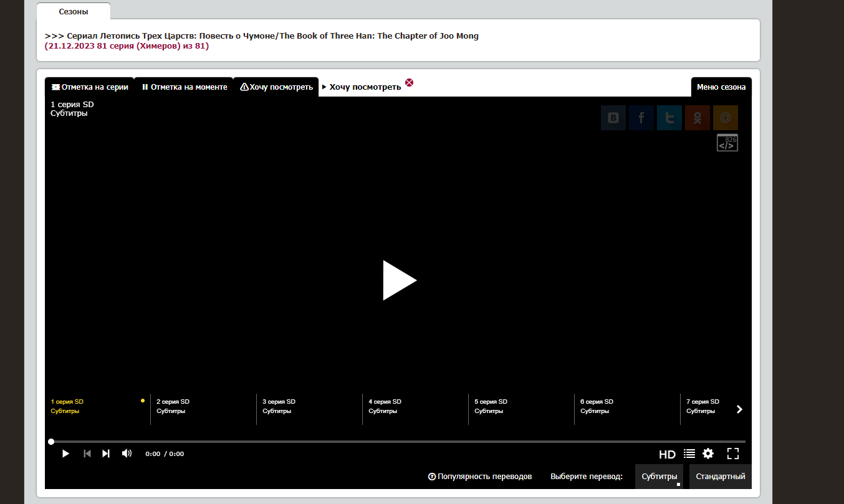
Task: Select Субтитры translation option
Action: (659, 477)
